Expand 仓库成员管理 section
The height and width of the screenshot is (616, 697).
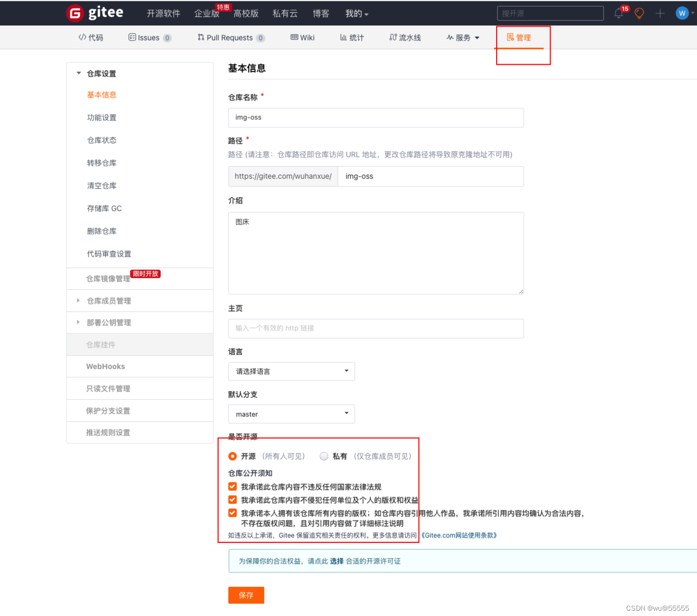click(109, 301)
